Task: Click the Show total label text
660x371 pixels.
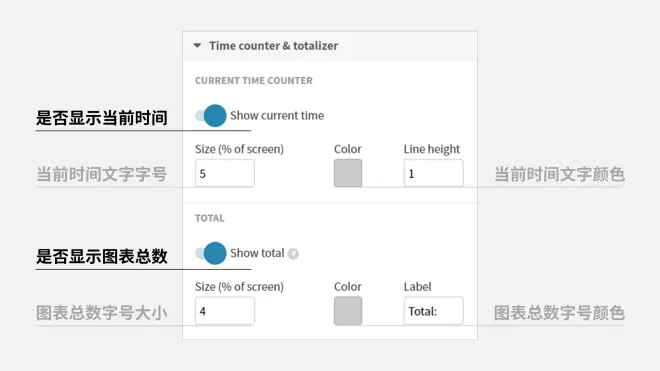Action: pyautogui.click(x=257, y=253)
